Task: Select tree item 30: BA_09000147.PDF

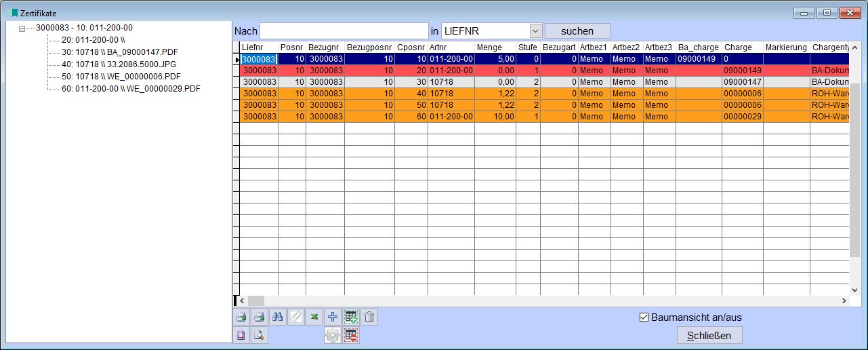Action: (121, 52)
